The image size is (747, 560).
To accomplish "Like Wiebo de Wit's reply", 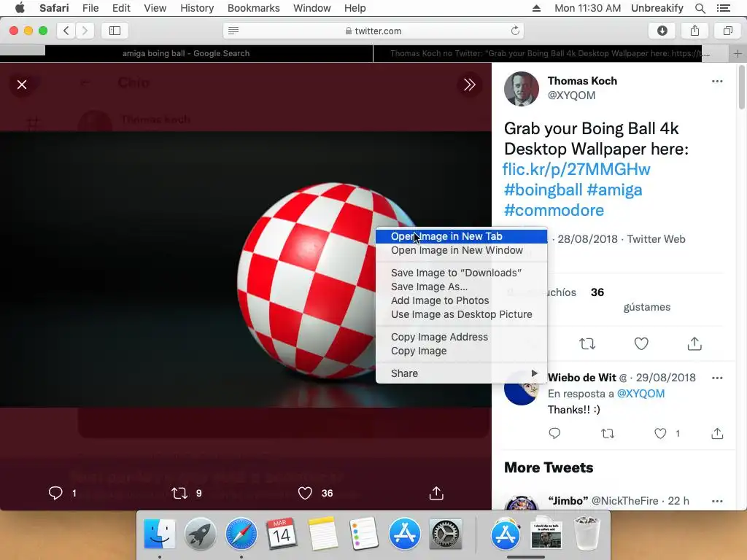I will click(659, 433).
